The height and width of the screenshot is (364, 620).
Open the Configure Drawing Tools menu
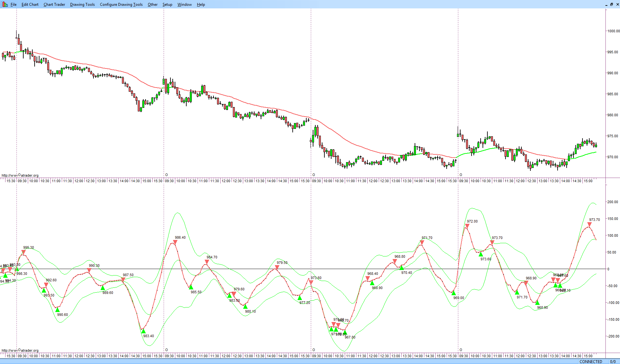121,5
